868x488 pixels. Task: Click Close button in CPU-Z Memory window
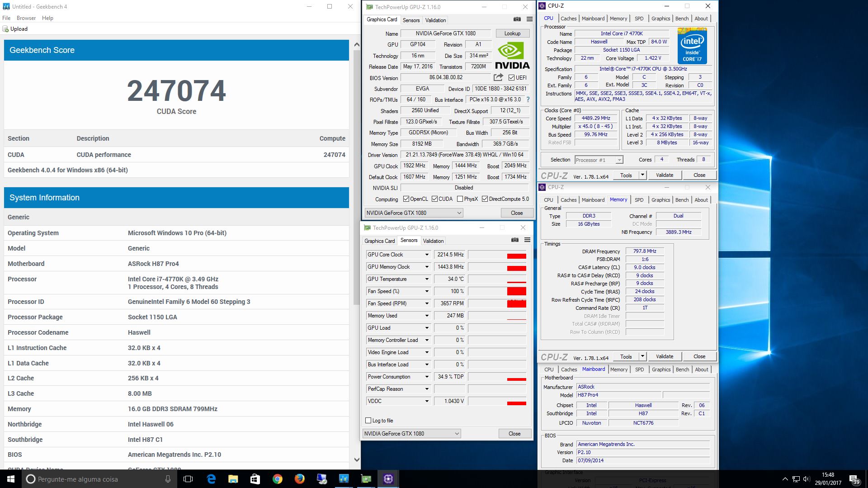(699, 356)
